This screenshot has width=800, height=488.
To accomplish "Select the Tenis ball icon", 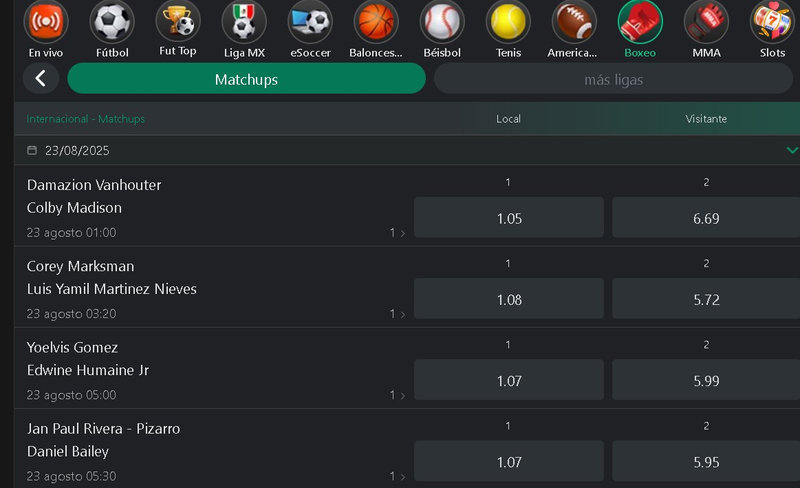I will coord(508,21).
